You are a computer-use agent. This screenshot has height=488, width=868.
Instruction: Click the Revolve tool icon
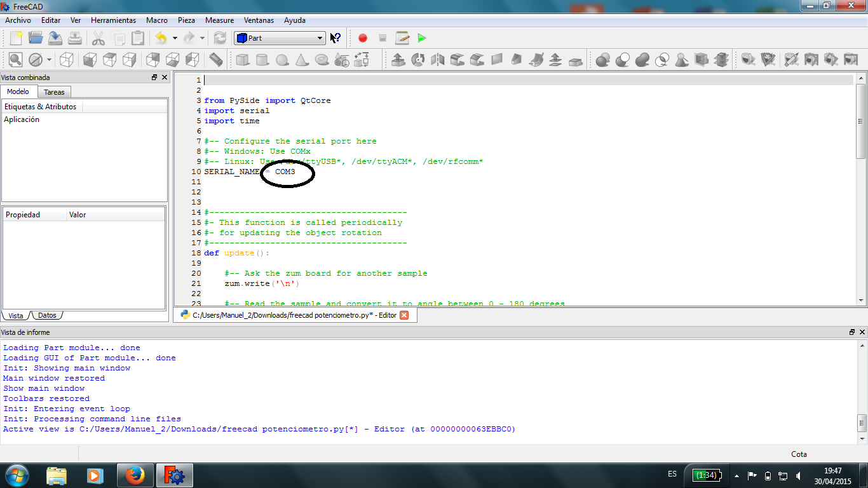[x=418, y=60]
